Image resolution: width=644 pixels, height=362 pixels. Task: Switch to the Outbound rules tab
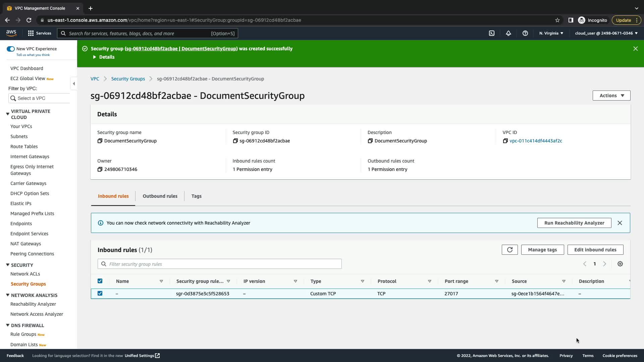click(x=160, y=196)
